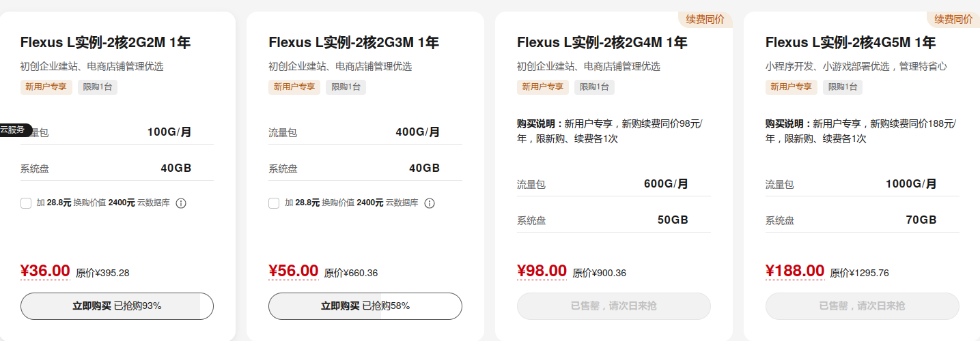The image size is (980, 341).
Task: Buy now the ¥56.00 Flexus instance
Action: (365, 306)
